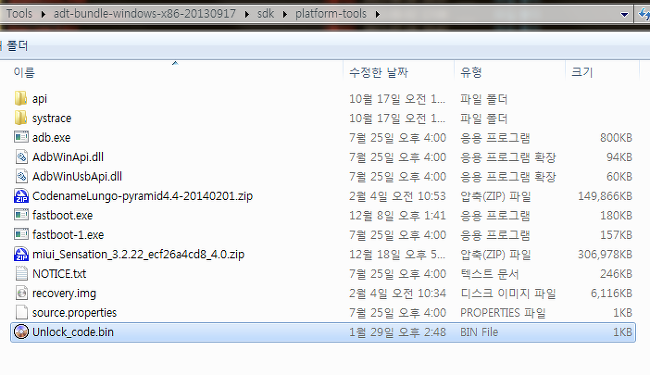
Task: Select the recovery.img file name
Action: coord(64,293)
